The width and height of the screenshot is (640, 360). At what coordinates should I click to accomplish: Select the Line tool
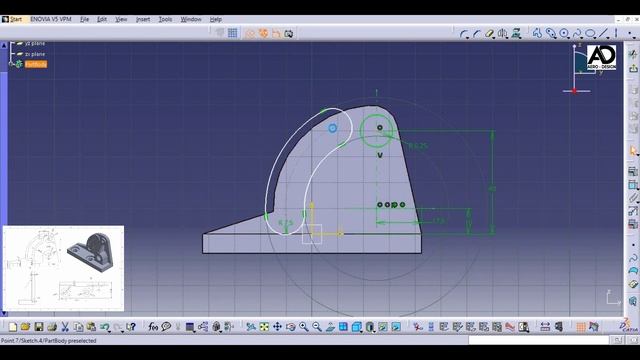tap(604, 33)
